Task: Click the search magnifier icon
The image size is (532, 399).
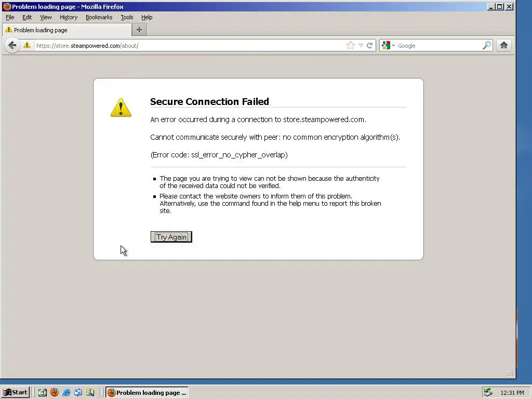Action: pos(487,46)
